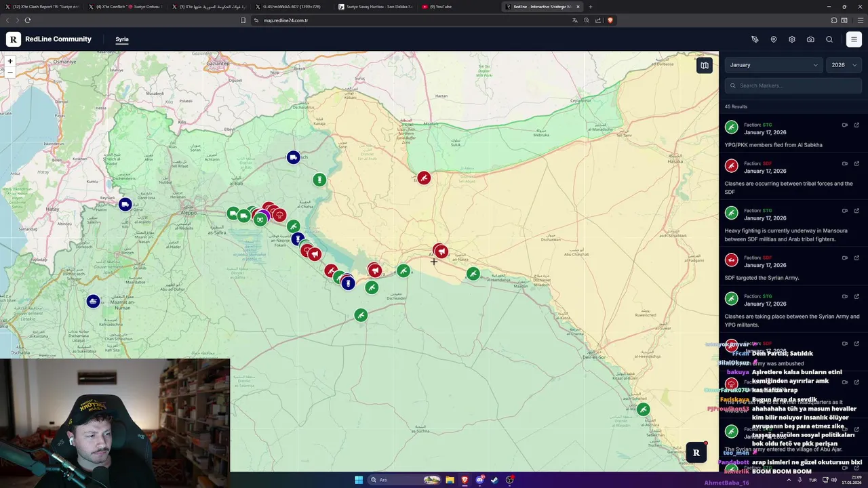
Task: Click the floating R button on map
Action: click(x=696, y=453)
